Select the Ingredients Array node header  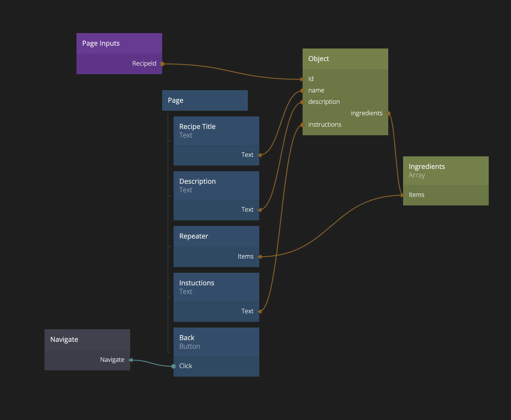click(x=446, y=171)
